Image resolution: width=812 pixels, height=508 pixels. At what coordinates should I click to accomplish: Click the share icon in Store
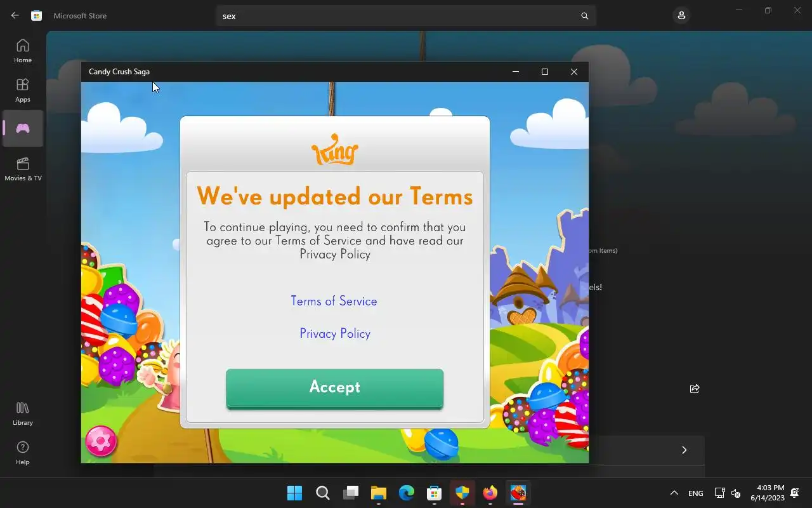[x=695, y=389]
